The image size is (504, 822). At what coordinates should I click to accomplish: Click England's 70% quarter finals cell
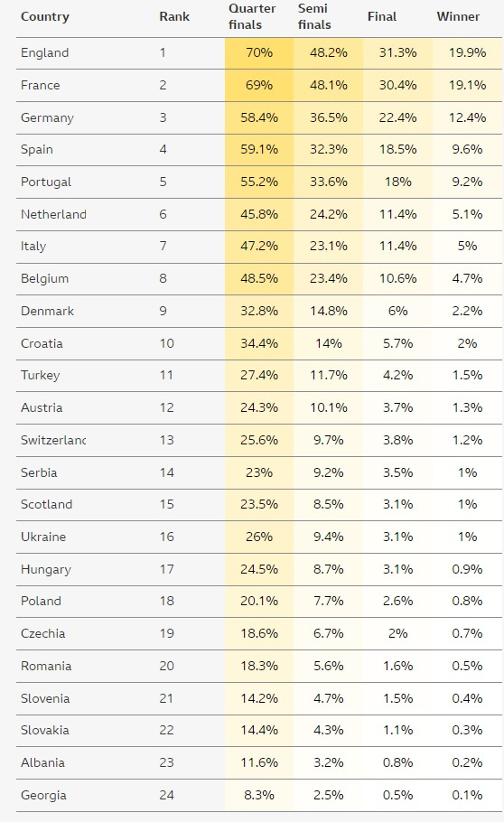(259, 53)
